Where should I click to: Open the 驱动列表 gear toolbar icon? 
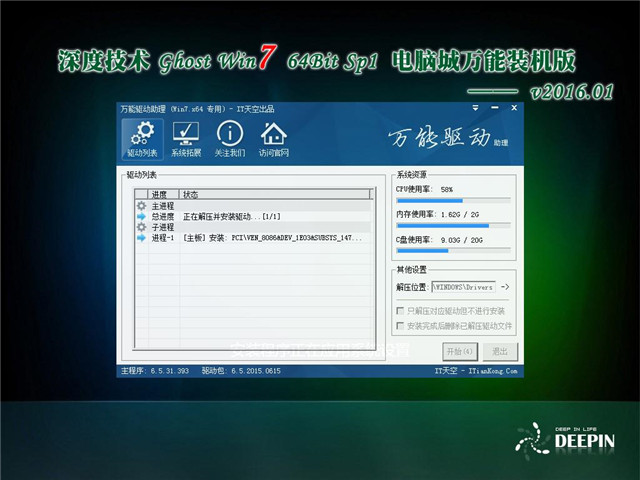click(x=142, y=139)
